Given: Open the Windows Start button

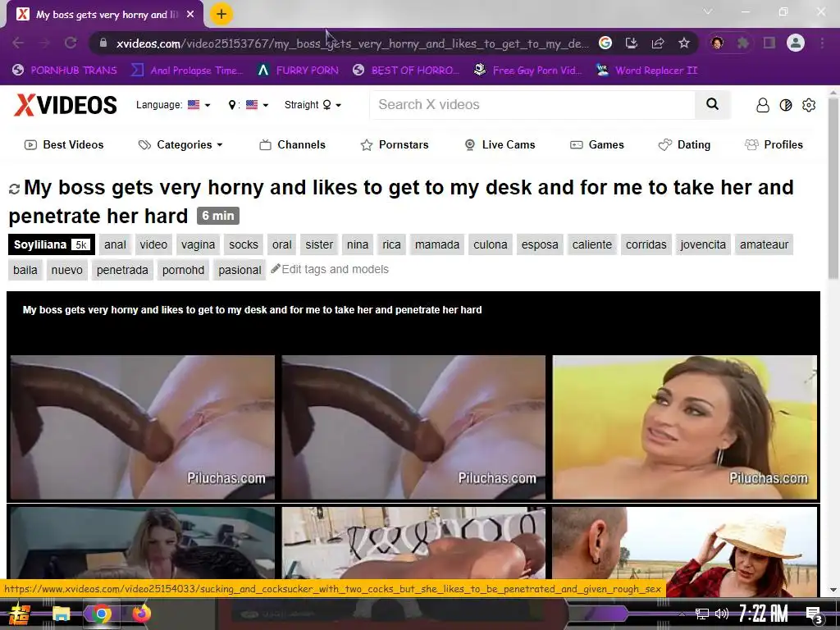Looking at the screenshot, I should tap(20, 614).
